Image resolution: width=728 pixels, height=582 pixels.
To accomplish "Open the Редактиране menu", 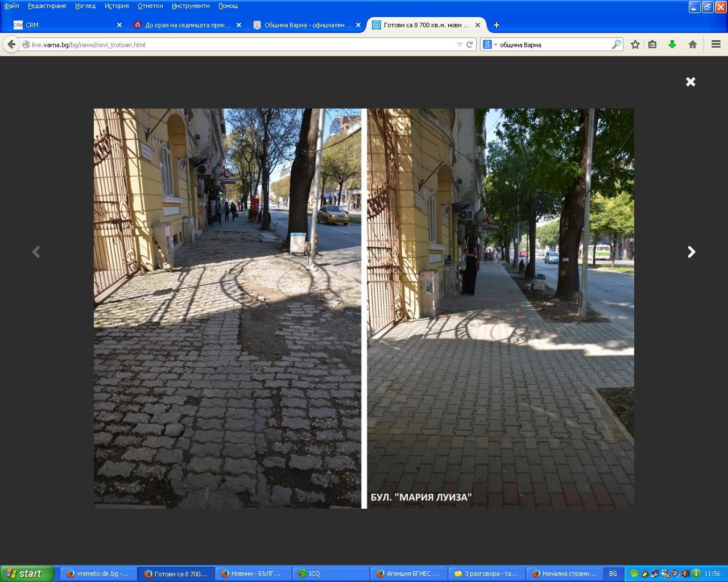I will [47, 6].
